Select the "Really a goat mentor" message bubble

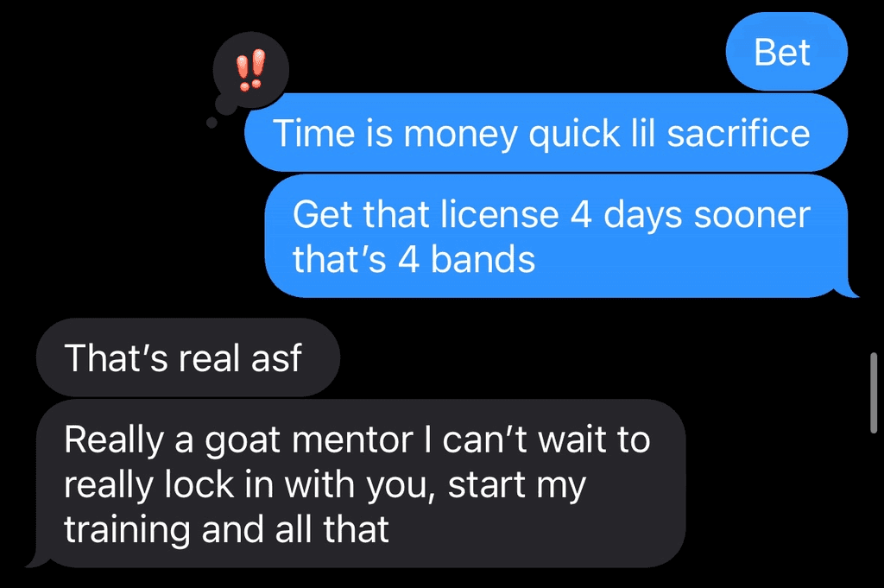coord(361,484)
